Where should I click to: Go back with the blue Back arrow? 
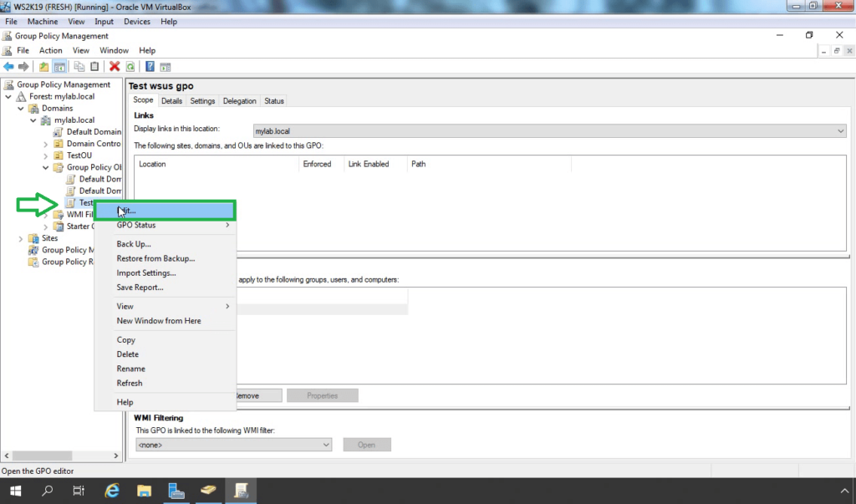(8, 67)
